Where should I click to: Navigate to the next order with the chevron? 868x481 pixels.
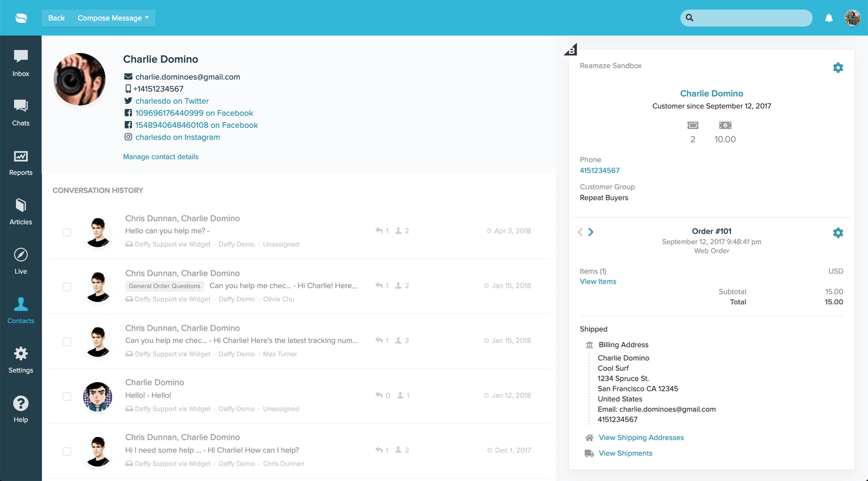tap(591, 232)
